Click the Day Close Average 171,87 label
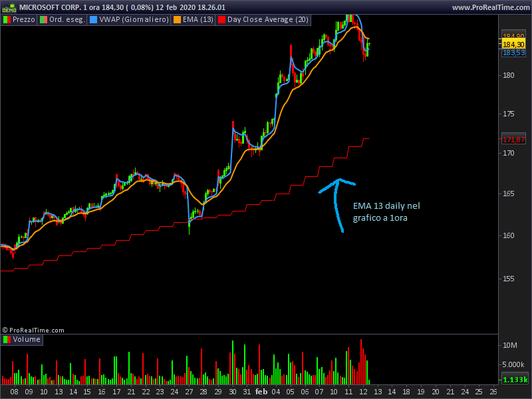The image size is (532, 399). click(x=513, y=140)
